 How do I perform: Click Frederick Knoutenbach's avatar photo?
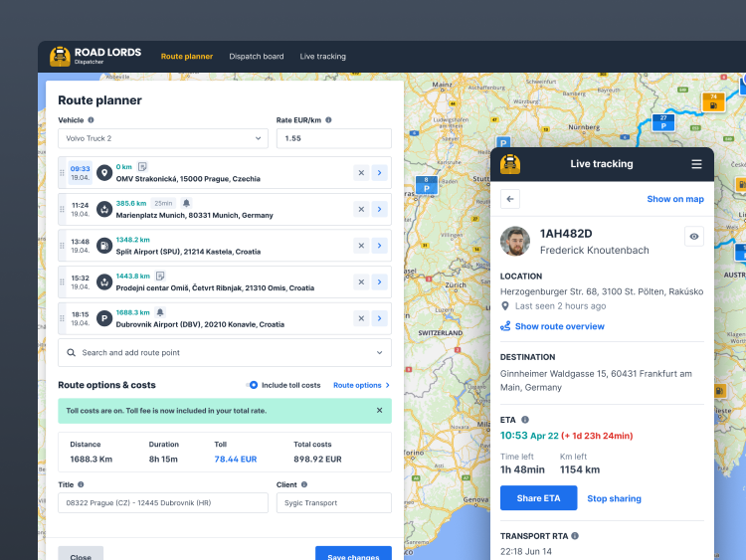point(515,242)
